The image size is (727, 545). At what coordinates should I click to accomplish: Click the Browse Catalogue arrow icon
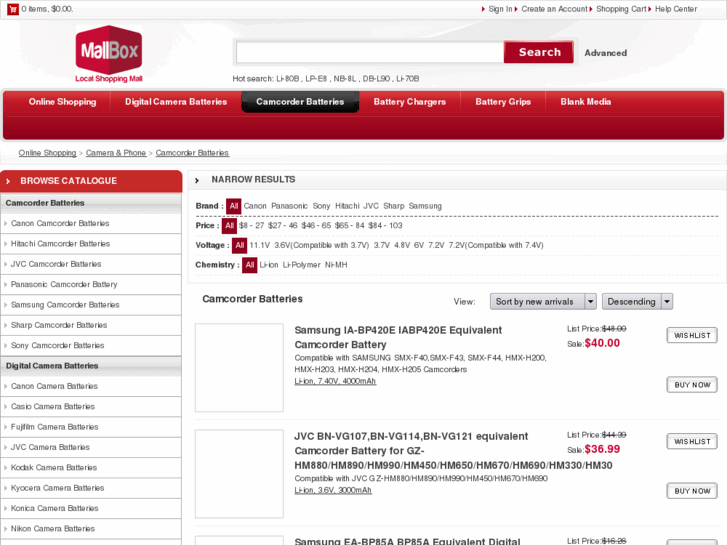coord(8,181)
